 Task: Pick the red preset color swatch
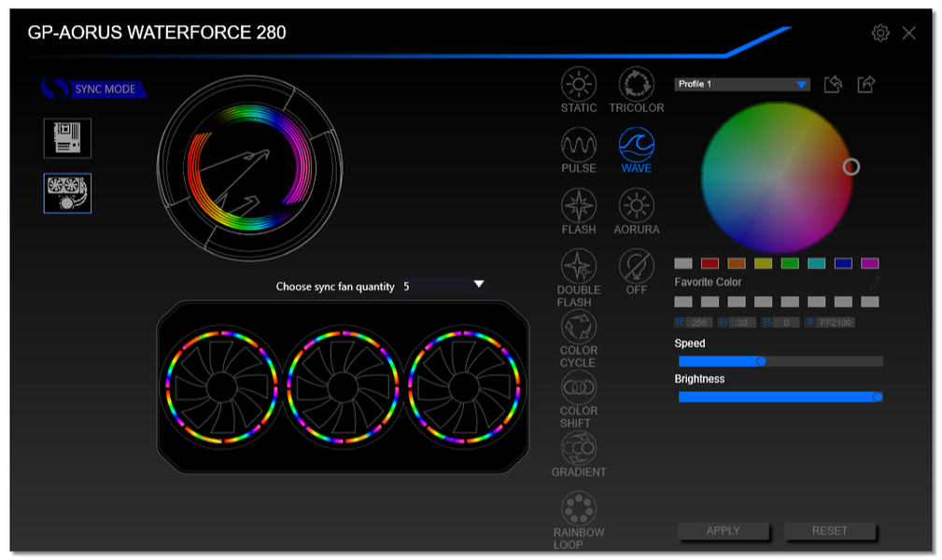710,263
